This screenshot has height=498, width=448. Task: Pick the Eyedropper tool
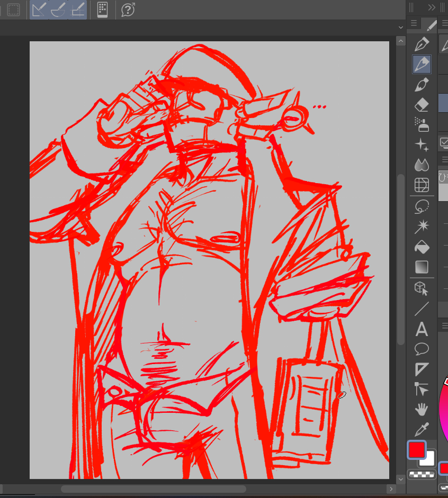422,429
